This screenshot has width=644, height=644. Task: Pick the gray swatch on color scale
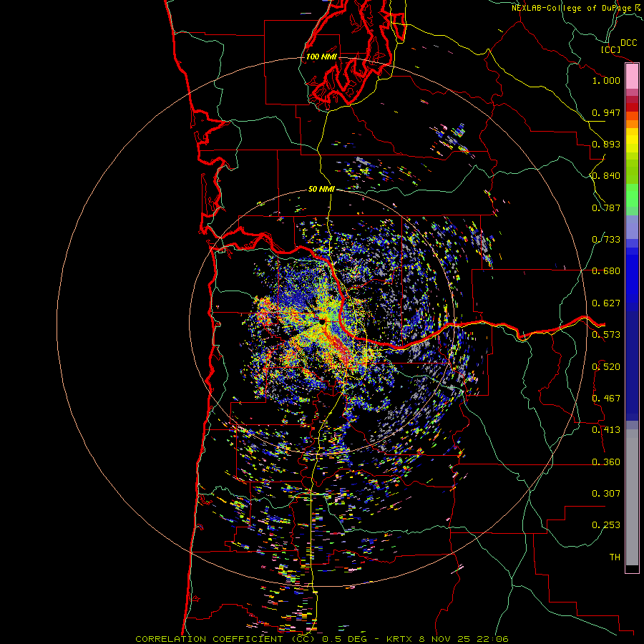pos(632,501)
